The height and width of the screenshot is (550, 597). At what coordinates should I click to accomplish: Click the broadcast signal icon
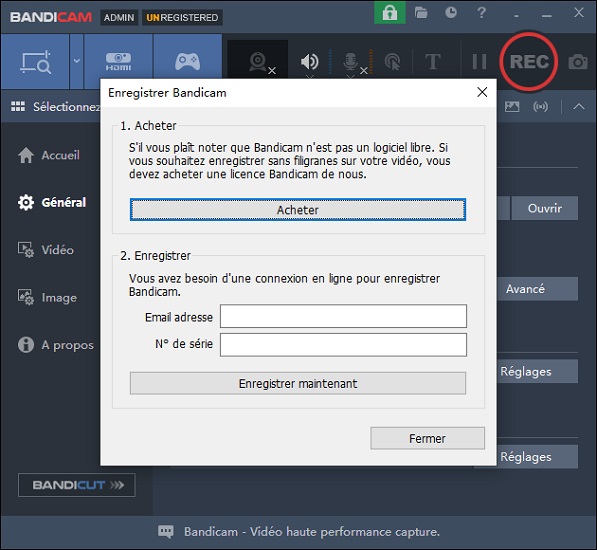point(541,106)
